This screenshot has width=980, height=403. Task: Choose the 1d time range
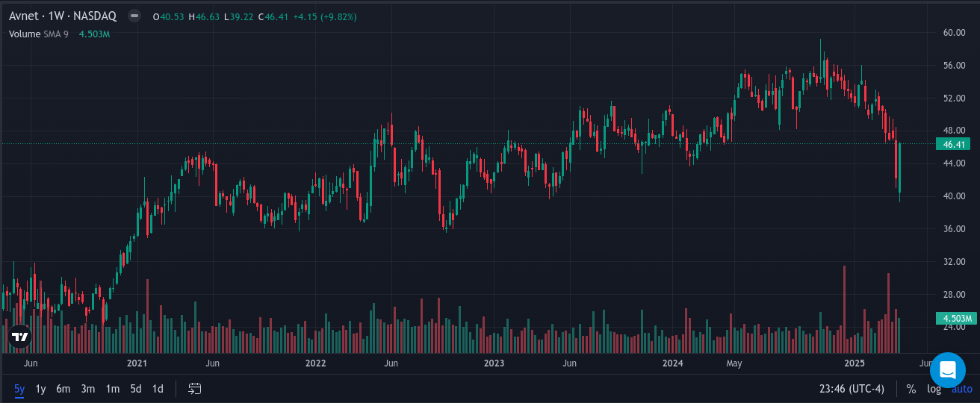coord(158,389)
